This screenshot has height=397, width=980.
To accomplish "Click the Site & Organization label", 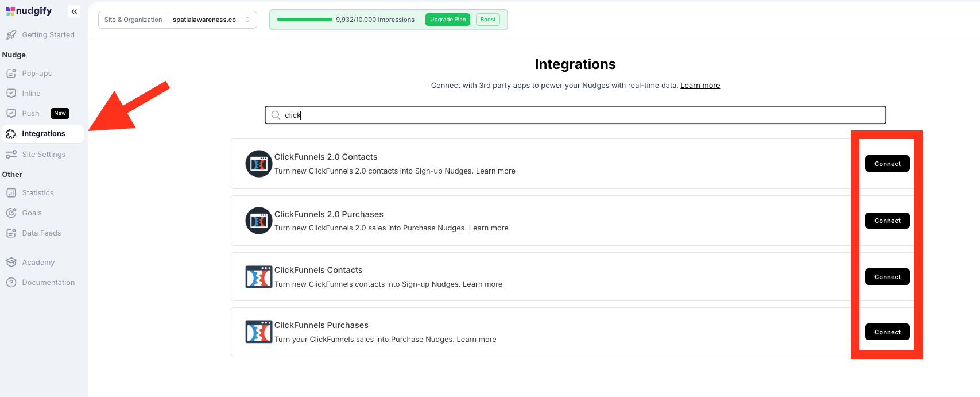I will click(x=133, y=20).
